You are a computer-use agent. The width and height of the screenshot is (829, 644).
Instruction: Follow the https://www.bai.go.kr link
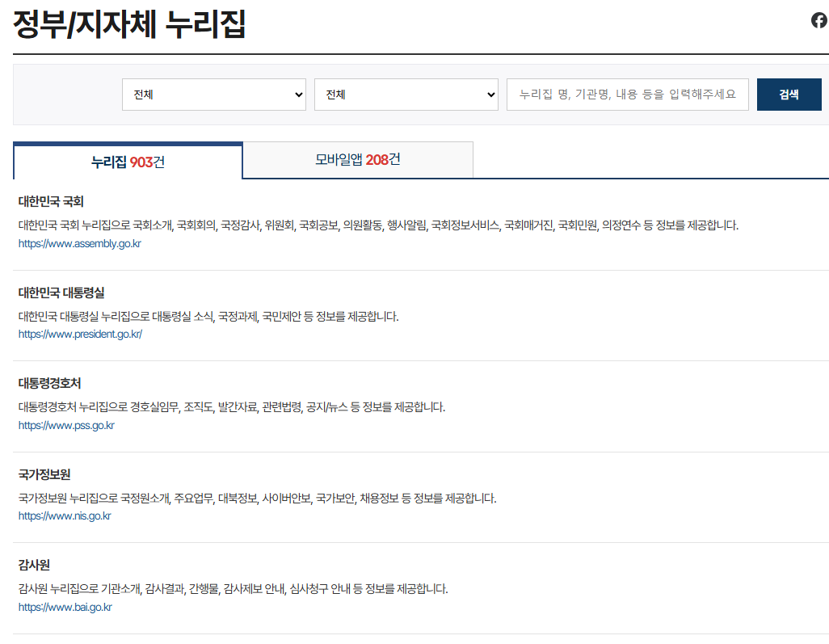tap(65, 607)
